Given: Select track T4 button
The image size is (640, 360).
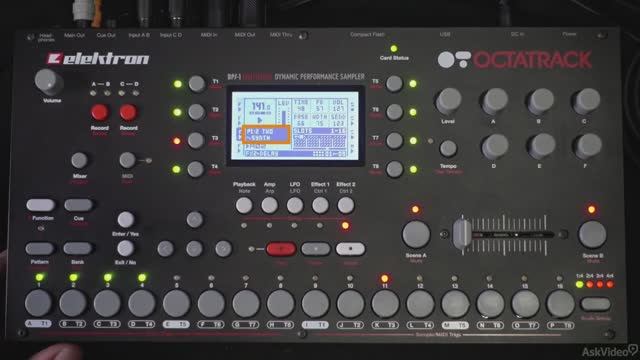Looking at the screenshot, I should pos(196,169).
